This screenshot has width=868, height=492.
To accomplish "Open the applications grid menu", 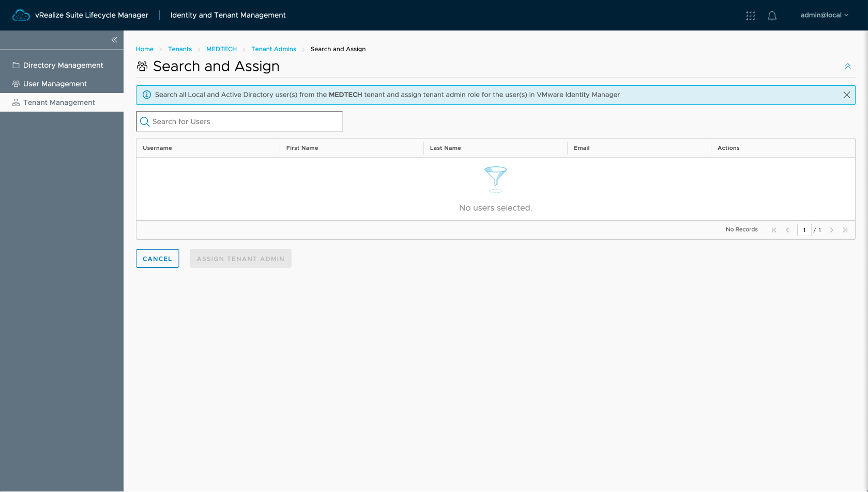I will pos(750,16).
